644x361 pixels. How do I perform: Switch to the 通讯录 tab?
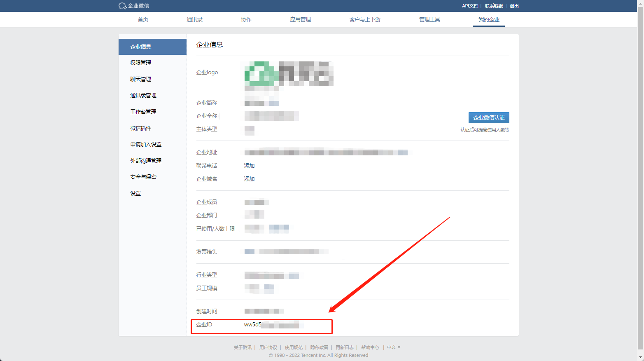point(194,19)
